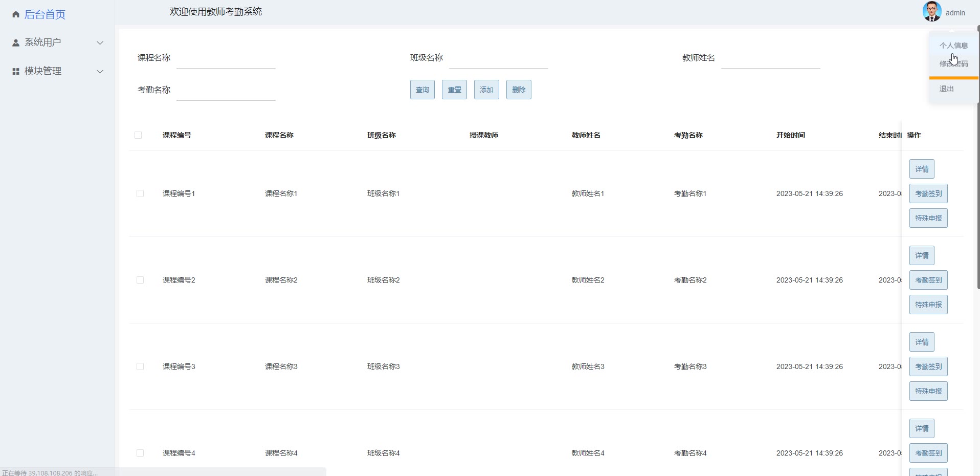Click the 班级名称2 cell
Viewport: 980px width, 476px height.
[384, 280]
